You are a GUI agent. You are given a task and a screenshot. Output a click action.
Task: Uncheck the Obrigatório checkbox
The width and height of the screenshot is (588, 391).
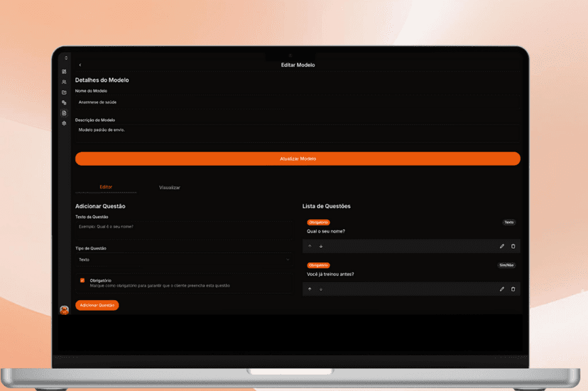82,281
